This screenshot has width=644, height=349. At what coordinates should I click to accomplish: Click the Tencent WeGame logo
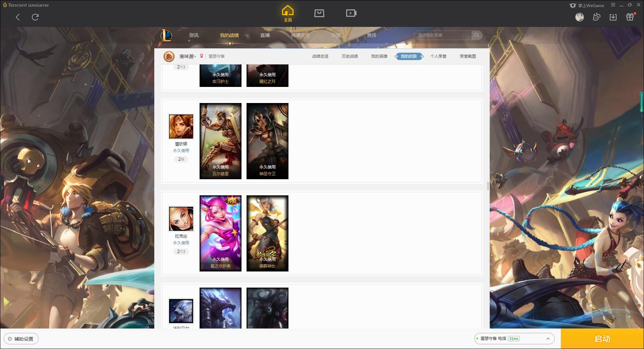(x=26, y=5)
